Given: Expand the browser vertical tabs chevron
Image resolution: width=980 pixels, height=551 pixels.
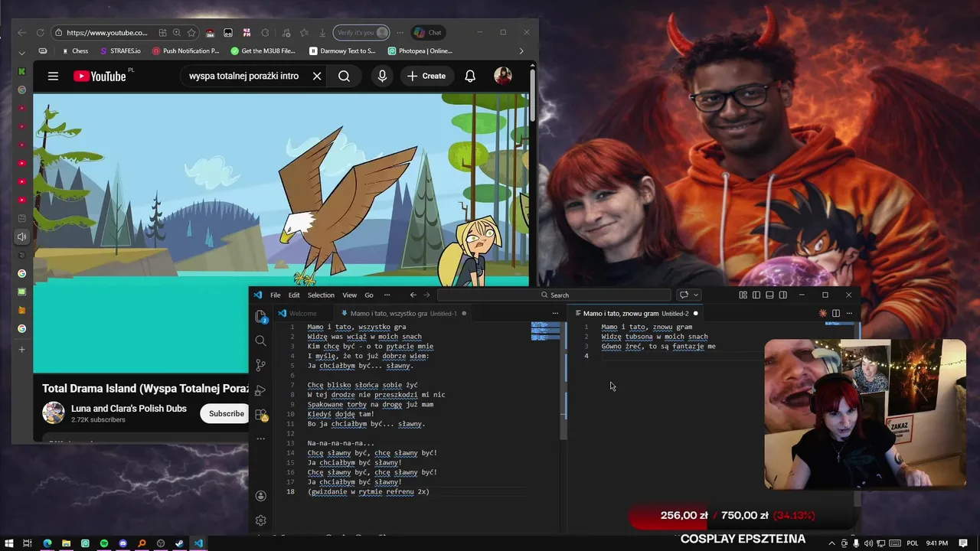Looking at the screenshot, I should click(21, 52).
